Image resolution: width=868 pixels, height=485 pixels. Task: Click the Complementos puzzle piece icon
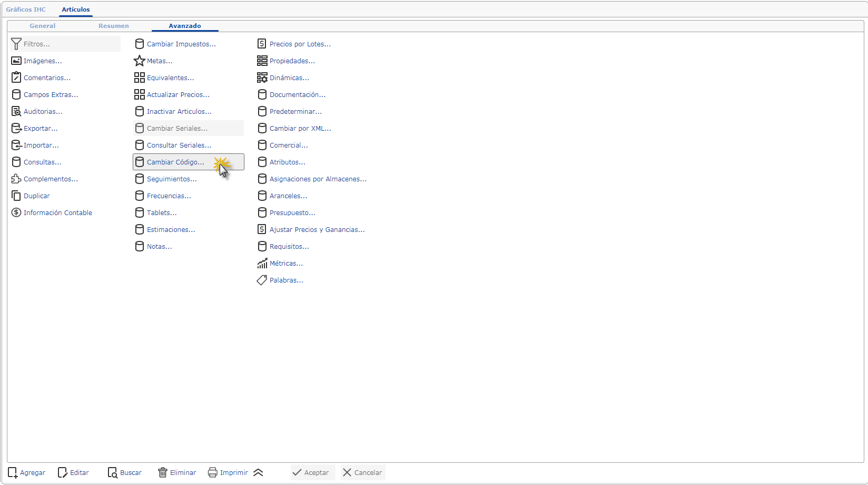(16, 179)
